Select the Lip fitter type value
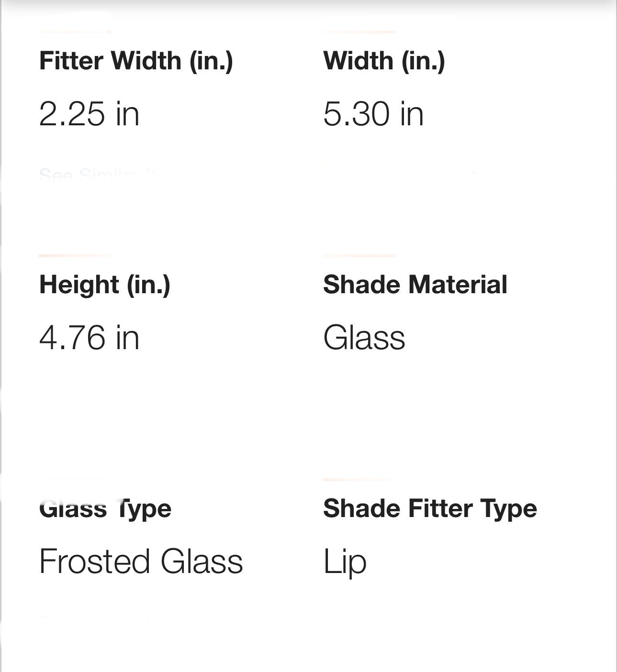 tap(345, 562)
